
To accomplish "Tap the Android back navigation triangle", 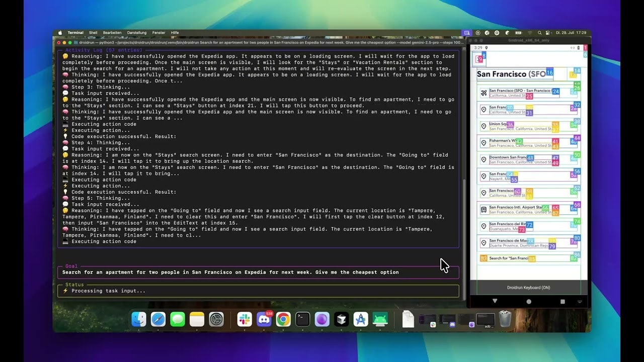I will [x=495, y=301].
